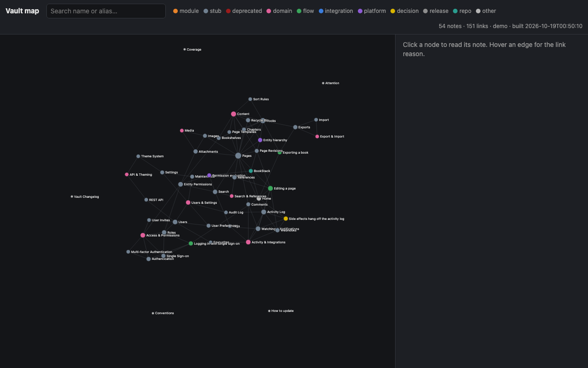Toggle the deprecated legend filter
Screen dimensions: 588x368
pyautogui.click(x=244, y=11)
